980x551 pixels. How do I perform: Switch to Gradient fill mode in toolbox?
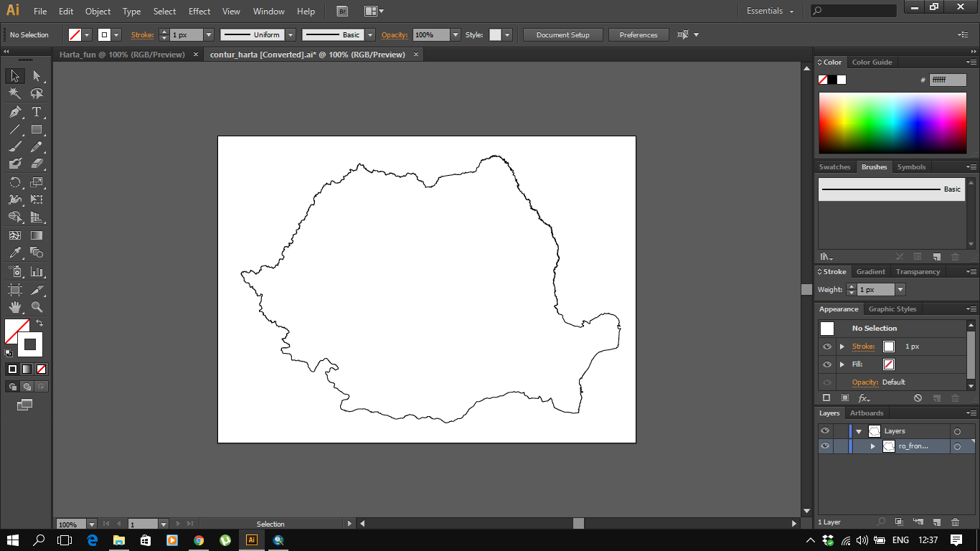(27, 369)
